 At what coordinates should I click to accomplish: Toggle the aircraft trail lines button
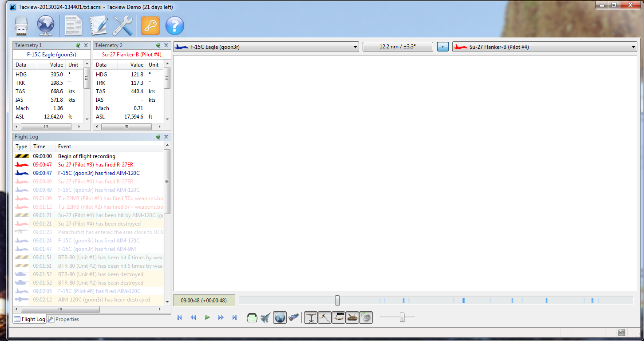[324, 317]
